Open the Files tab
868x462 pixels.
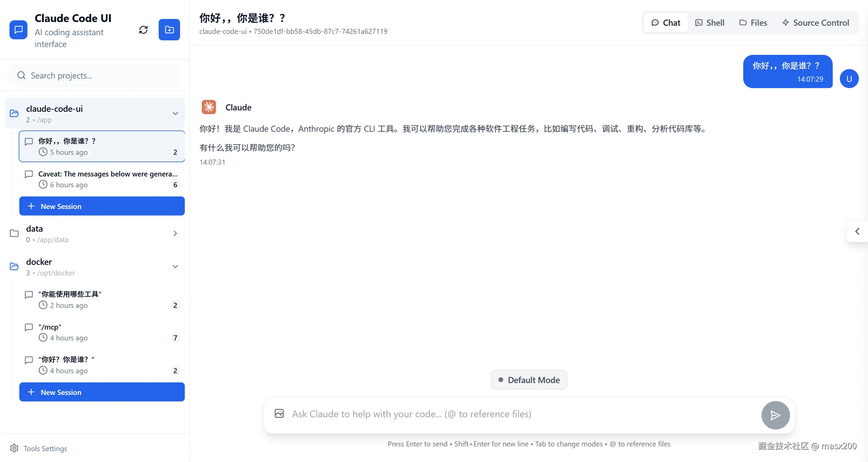pos(753,22)
